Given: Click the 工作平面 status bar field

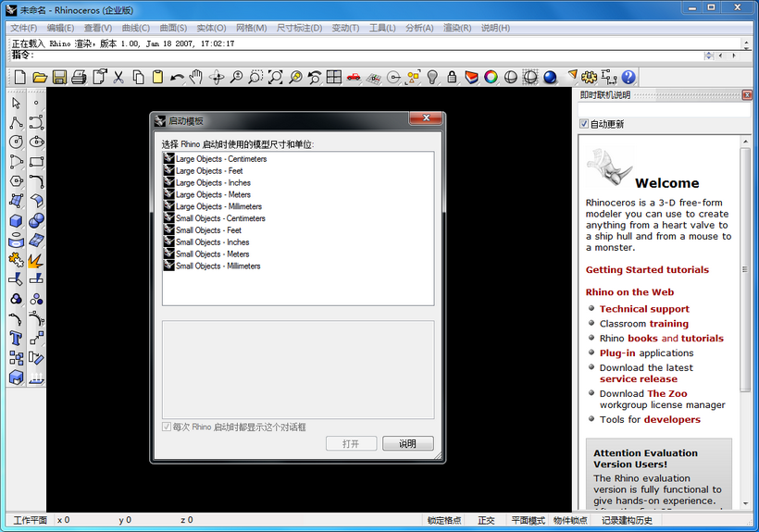Looking at the screenshot, I should (30, 520).
